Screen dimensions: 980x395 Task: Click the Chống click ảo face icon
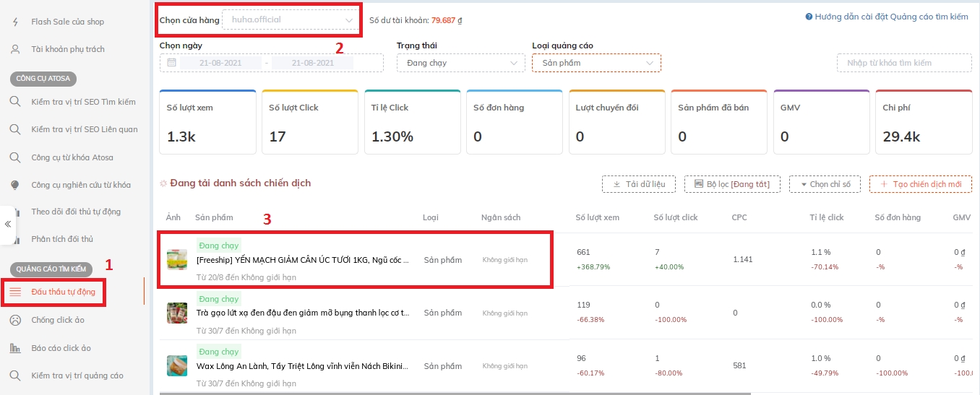point(15,320)
